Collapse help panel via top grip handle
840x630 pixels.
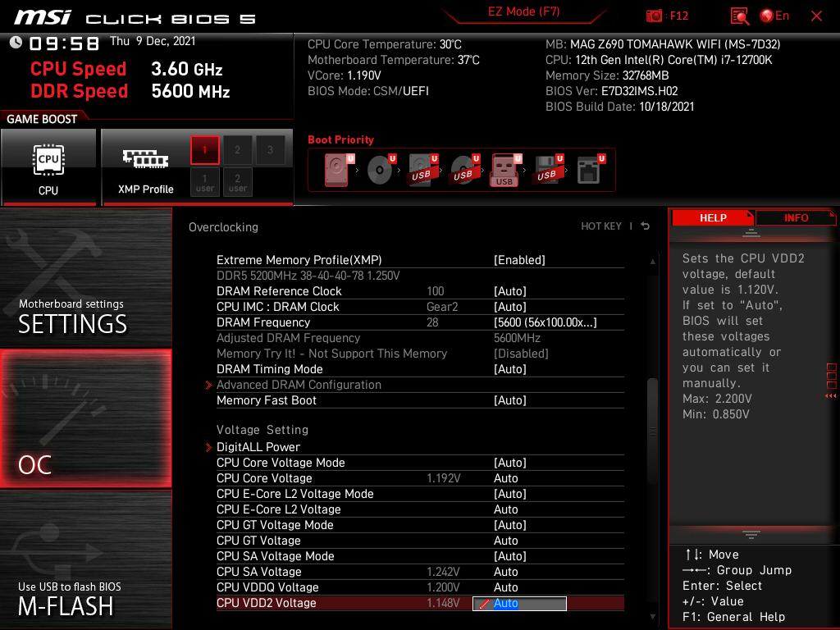coord(751,233)
